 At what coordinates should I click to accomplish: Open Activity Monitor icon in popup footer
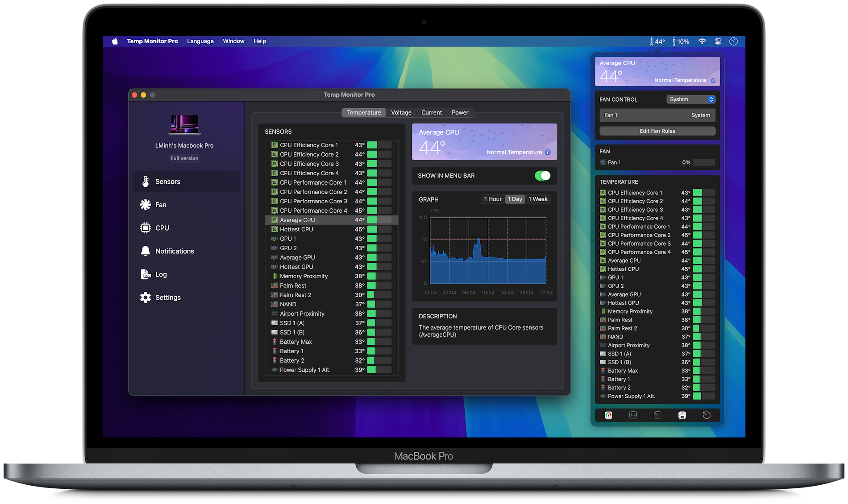coord(633,415)
